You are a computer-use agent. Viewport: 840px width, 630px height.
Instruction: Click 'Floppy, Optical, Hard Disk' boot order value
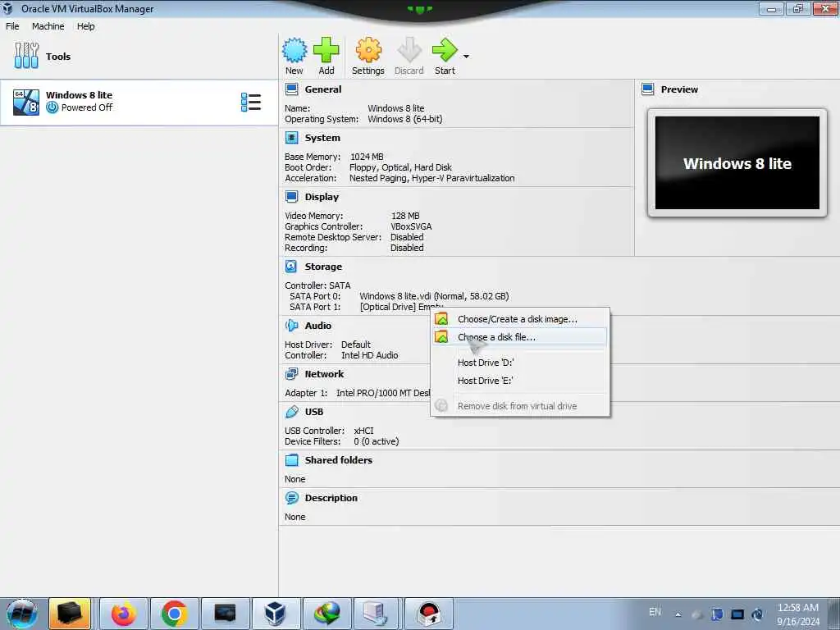click(400, 167)
